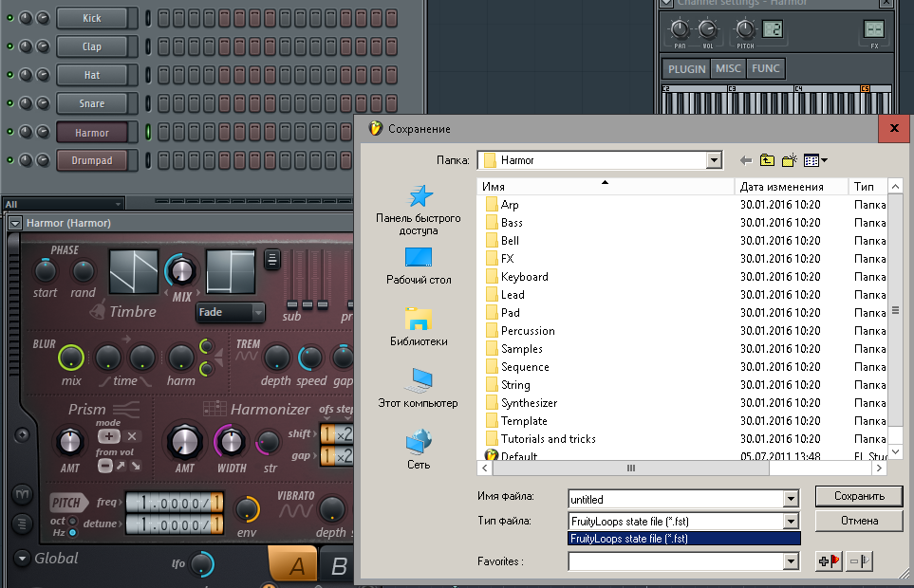
Task: Toggle the Snare channel mute LED
Action: coord(9,103)
